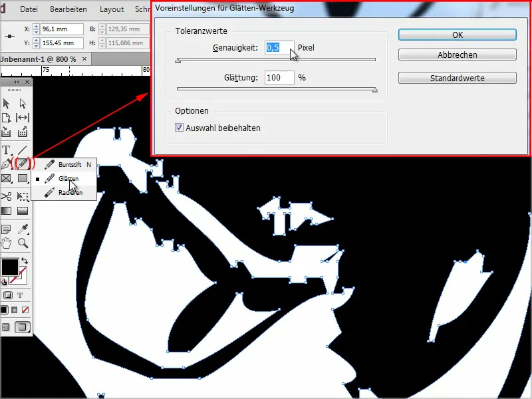
Task: Click the Glättung slider track
Action: [x=276, y=89]
